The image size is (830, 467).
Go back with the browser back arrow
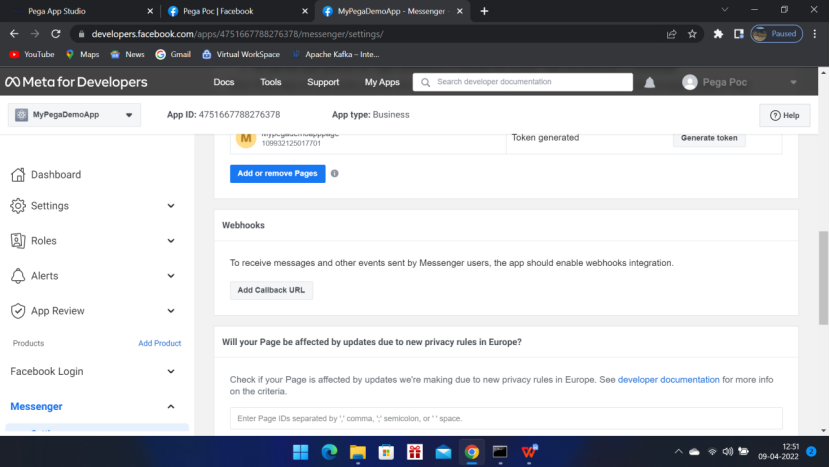14,34
